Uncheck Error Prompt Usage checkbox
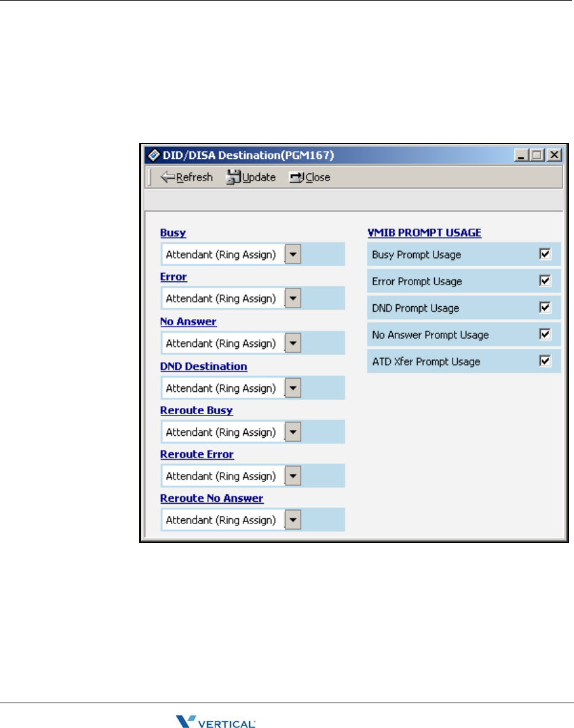 tap(545, 281)
